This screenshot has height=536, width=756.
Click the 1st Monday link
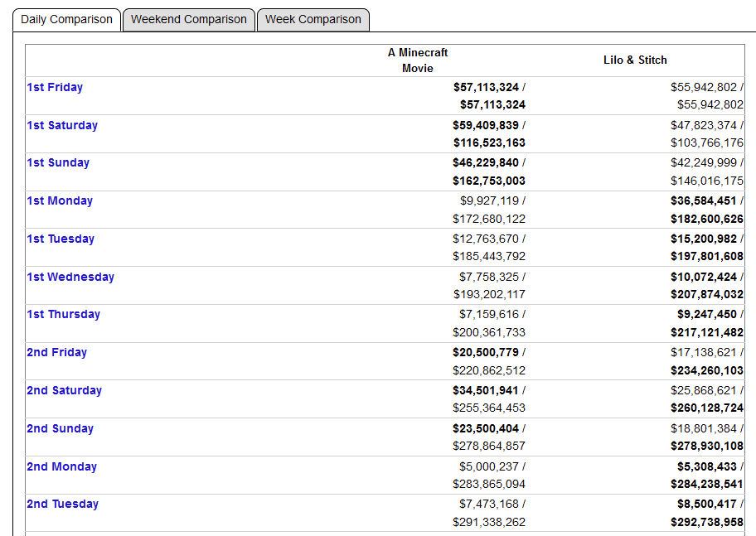(x=60, y=200)
